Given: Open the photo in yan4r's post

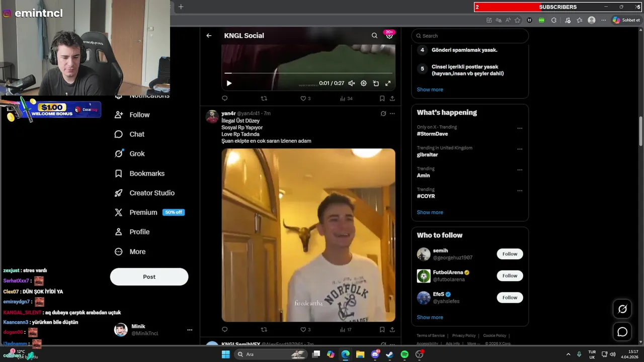Looking at the screenshot, I should click(x=308, y=235).
